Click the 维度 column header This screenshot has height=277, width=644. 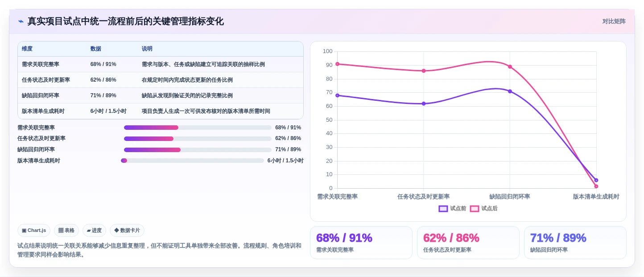[x=27, y=49]
